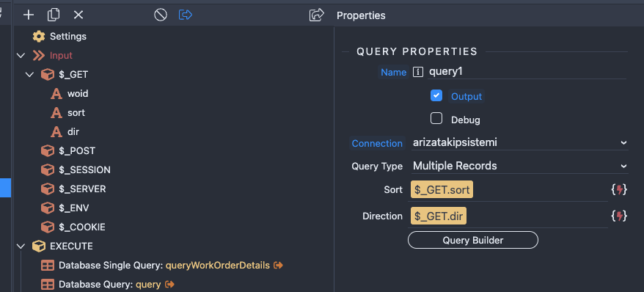Click the text-type icon beside sort
Image resolution: width=644 pixels, height=292 pixels.
(x=56, y=112)
